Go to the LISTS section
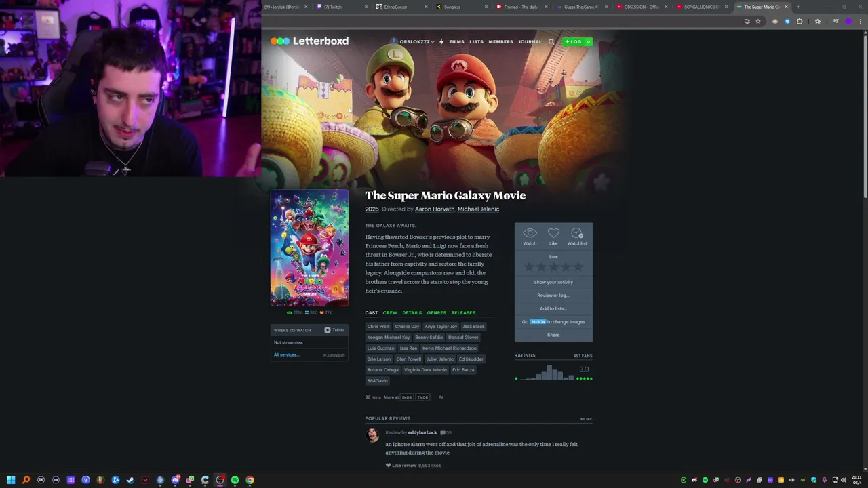The height and width of the screenshot is (488, 868). pyautogui.click(x=476, y=42)
